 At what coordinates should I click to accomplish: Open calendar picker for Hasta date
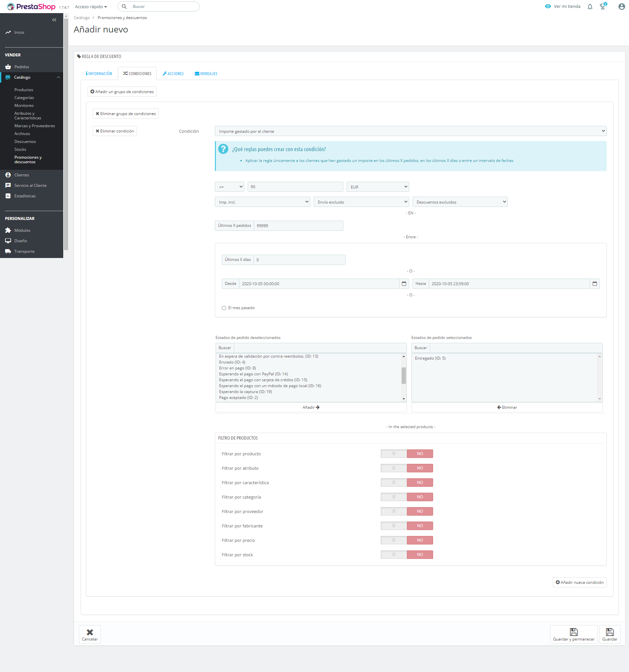click(595, 284)
